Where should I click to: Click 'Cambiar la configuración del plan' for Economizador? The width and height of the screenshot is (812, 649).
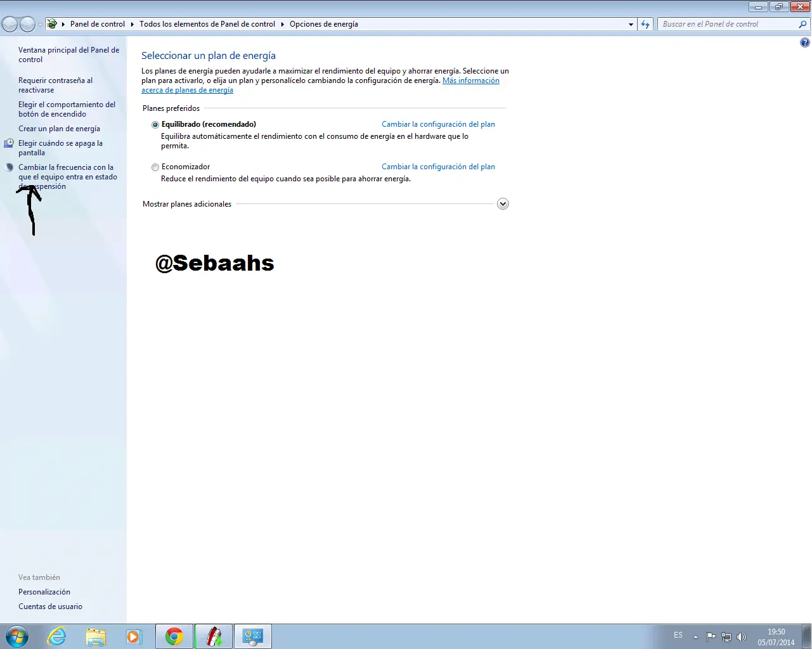click(x=438, y=167)
